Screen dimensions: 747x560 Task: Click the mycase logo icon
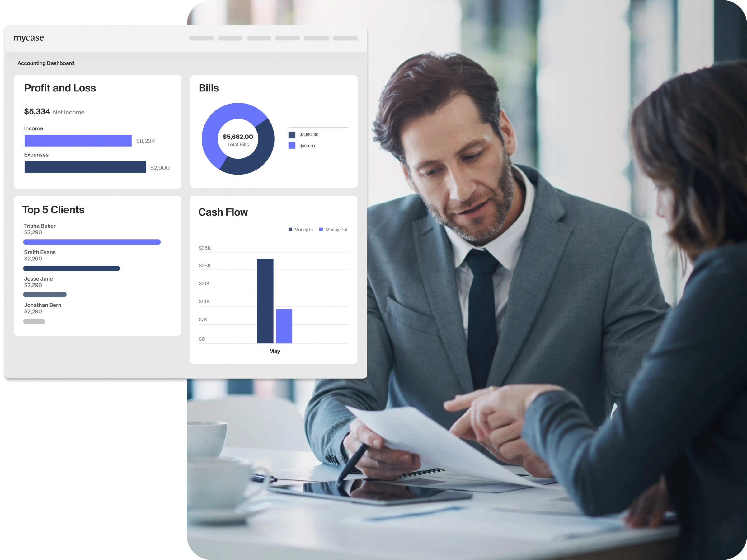point(28,37)
